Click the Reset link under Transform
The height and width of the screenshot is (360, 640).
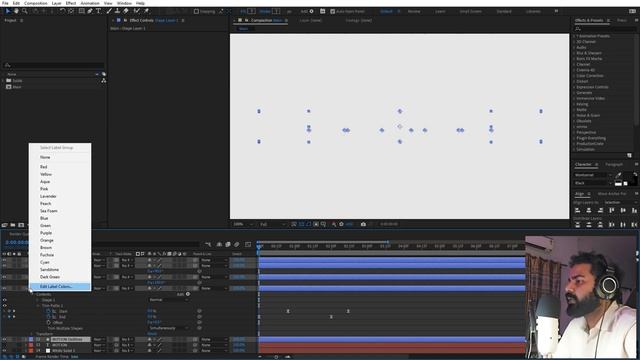(x=152, y=334)
